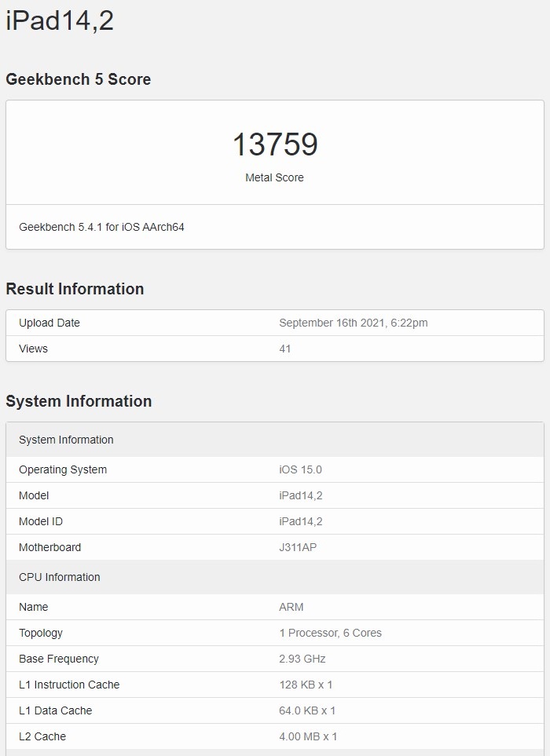
Task: Select the iOS 15.0 operating system value
Action: (300, 469)
